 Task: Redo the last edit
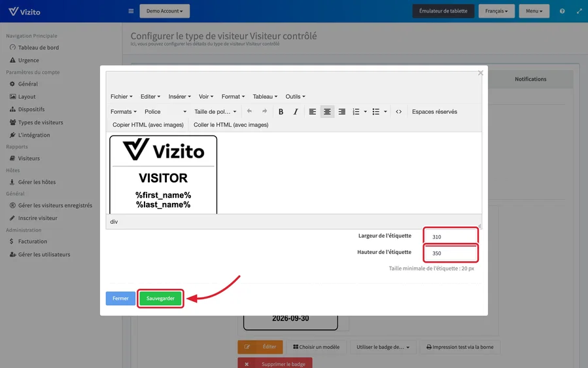[x=264, y=111]
